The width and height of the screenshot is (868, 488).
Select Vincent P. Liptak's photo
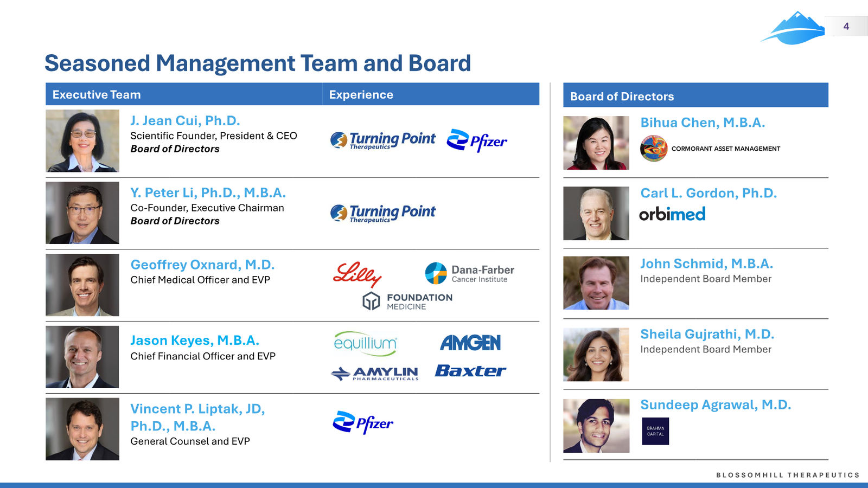pyautogui.click(x=82, y=429)
